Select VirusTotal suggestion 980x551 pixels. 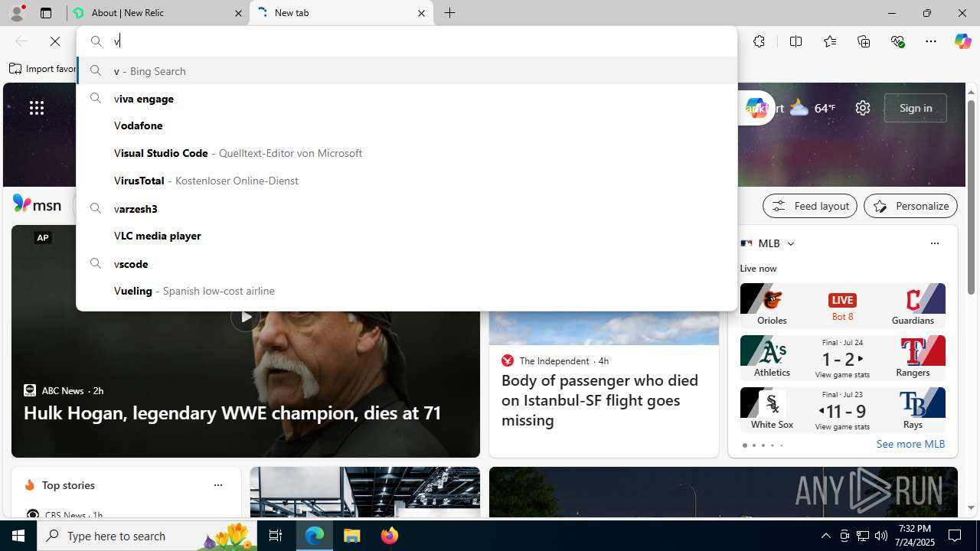[x=407, y=181]
